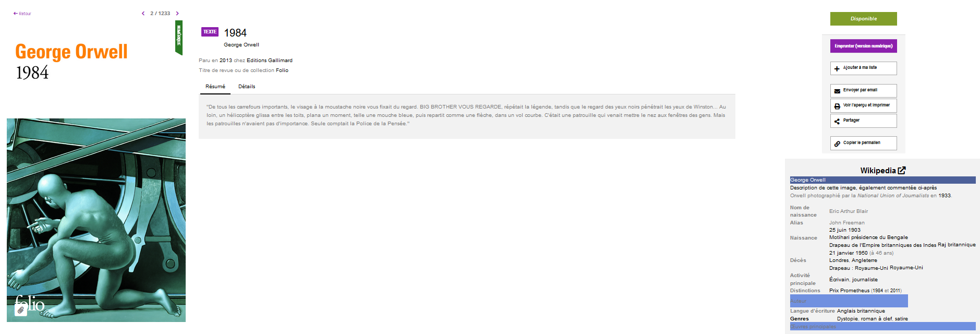Open Editions Gallimard publisher link
The image size is (980, 334).
pos(270,61)
